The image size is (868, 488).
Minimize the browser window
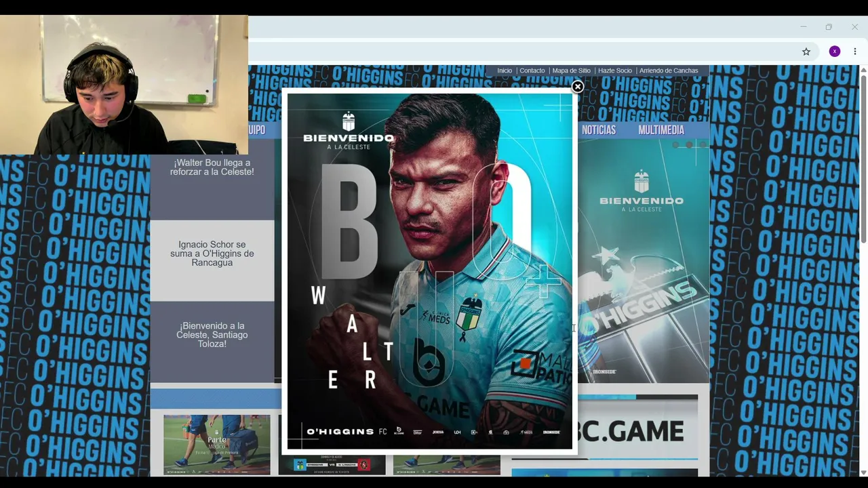coord(803,27)
